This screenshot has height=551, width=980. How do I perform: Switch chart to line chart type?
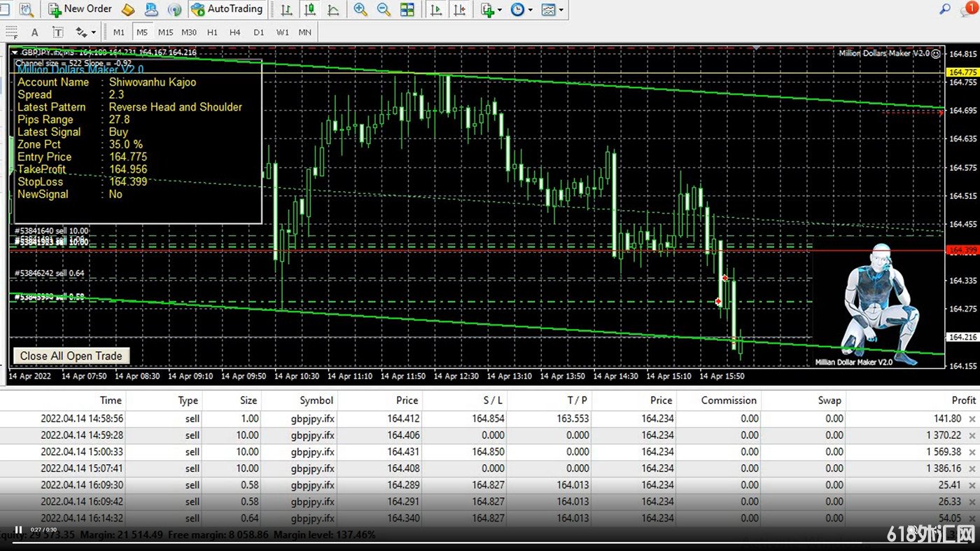click(x=334, y=10)
